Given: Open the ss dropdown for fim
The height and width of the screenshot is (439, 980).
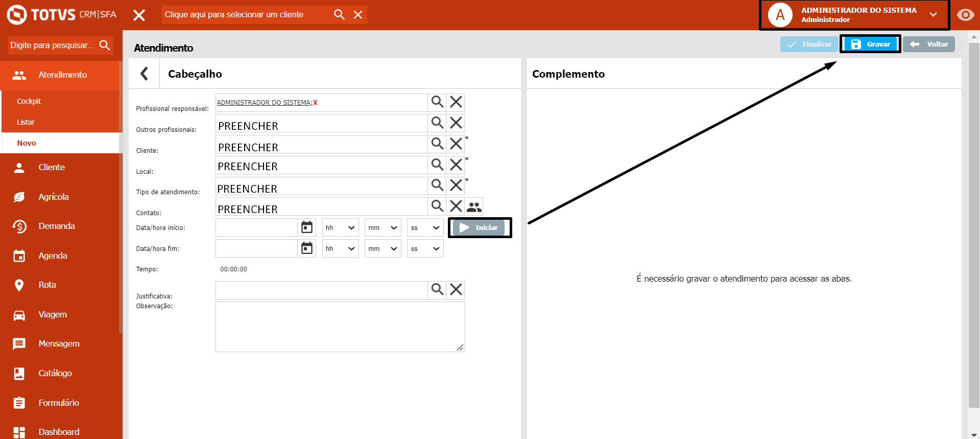Looking at the screenshot, I should (x=425, y=248).
